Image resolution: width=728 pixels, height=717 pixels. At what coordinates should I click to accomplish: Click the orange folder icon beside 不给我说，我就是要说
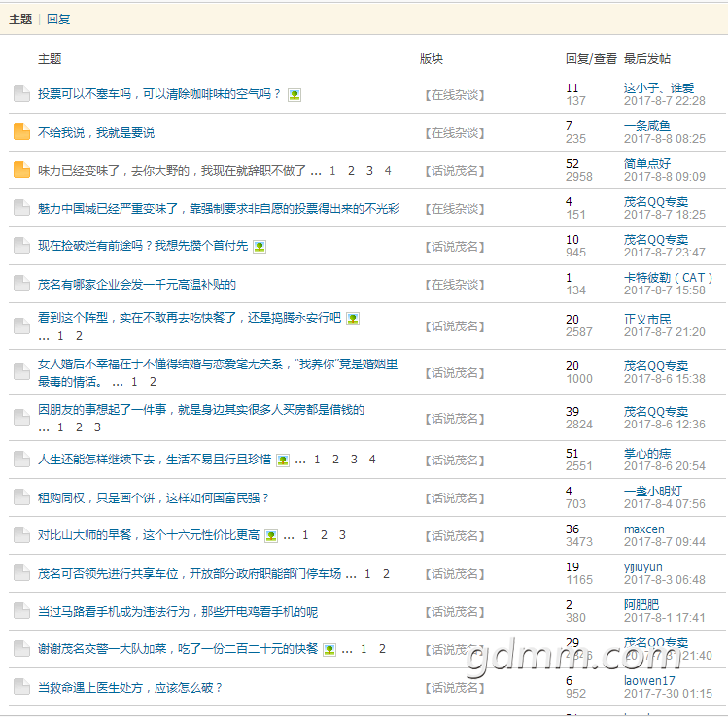coord(21,133)
